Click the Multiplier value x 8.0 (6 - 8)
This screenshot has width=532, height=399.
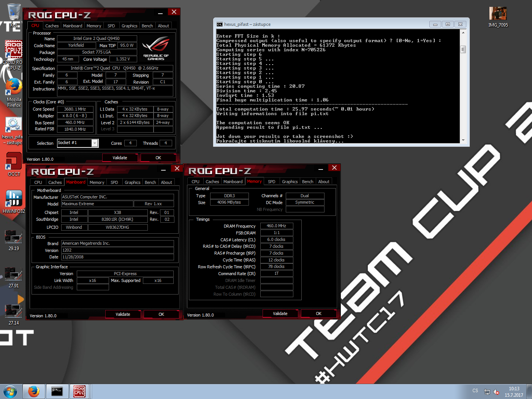[x=75, y=116]
